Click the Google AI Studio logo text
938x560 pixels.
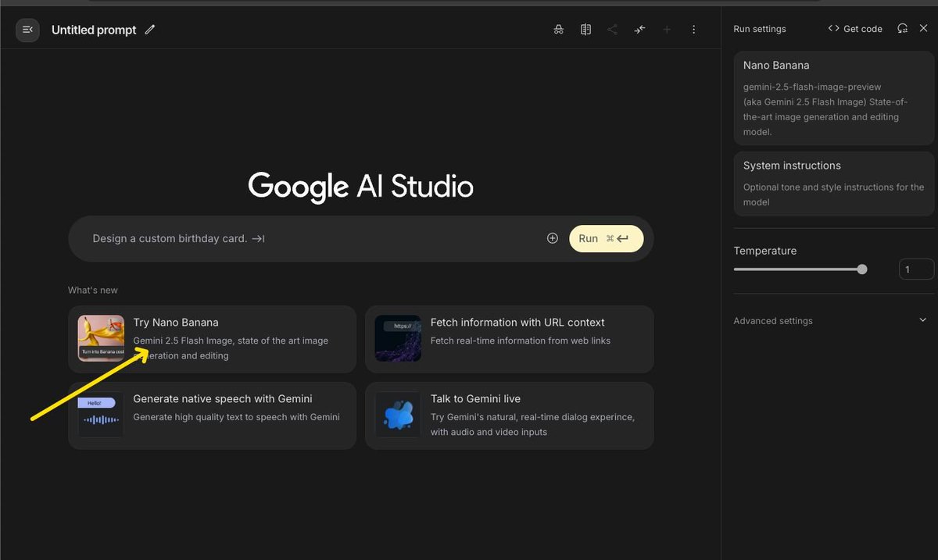tap(360, 187)
